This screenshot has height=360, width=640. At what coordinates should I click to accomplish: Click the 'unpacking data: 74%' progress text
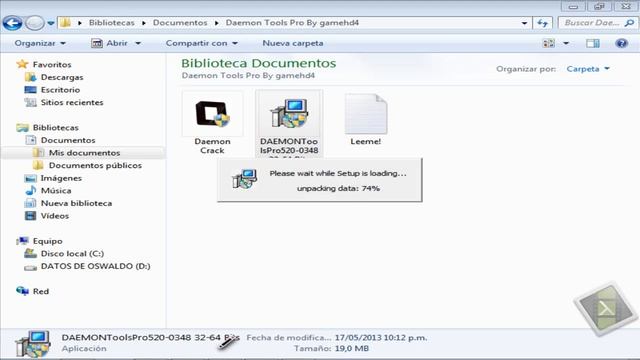338,189
